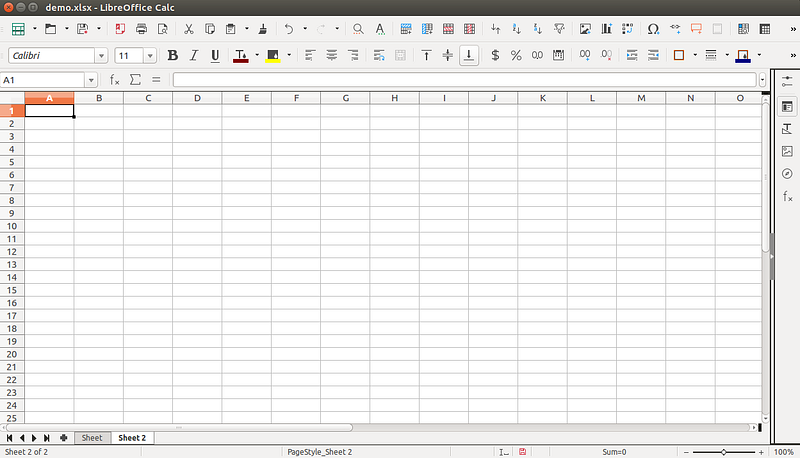Open the Undo history dropdown arrow
Viewport: 800px width, 458px height.
305,29
